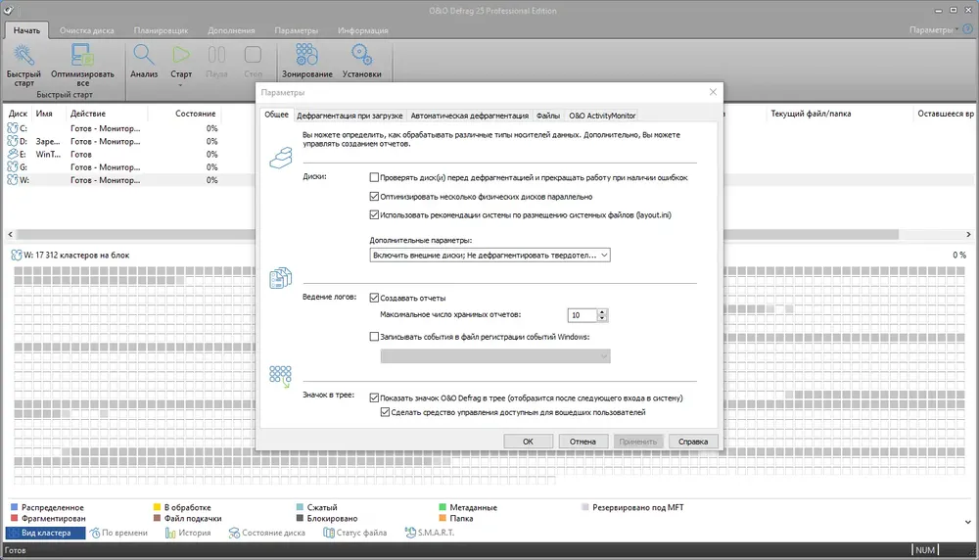979x560 pixels.
Task: Click В обработке yellow legend swatch
Action: (x=158, y=507)
